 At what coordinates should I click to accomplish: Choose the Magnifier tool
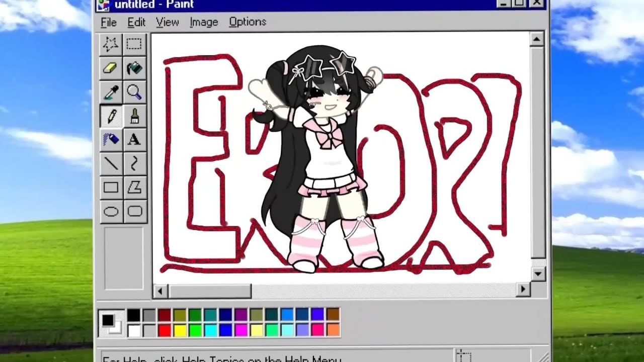click(x=134, y=92)
